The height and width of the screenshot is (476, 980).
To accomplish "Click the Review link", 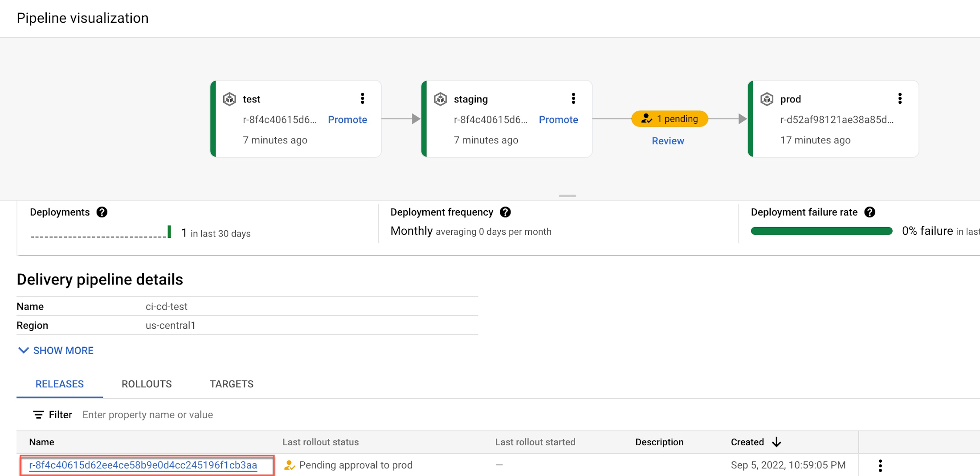I will (x=668, y=141).
